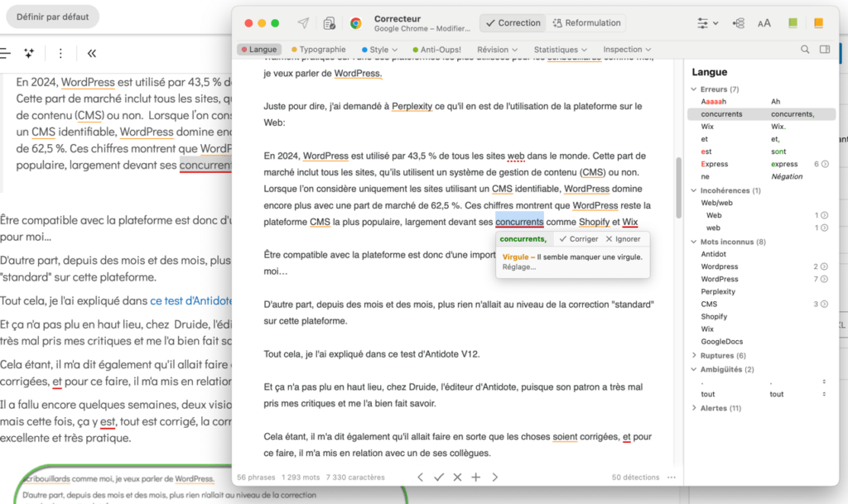This screenshot has height=504, width=848.
Task: Click Corriger in the correction popup
Action: coord(579,239)
